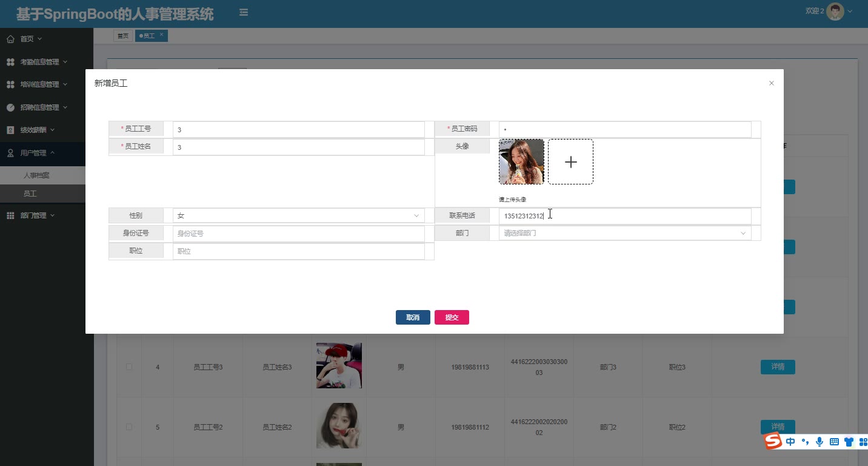Open the dropdown arrow beside the avatar
Image resolution: width=868 pixels, height=466 pixels.
click(850, 12)
